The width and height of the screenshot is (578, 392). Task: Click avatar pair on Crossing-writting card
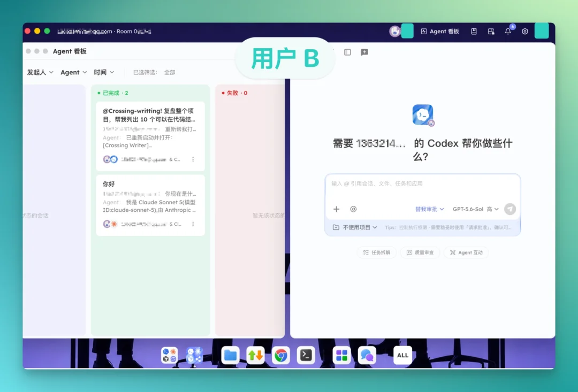pyautogui.click(x=110, y=159)
